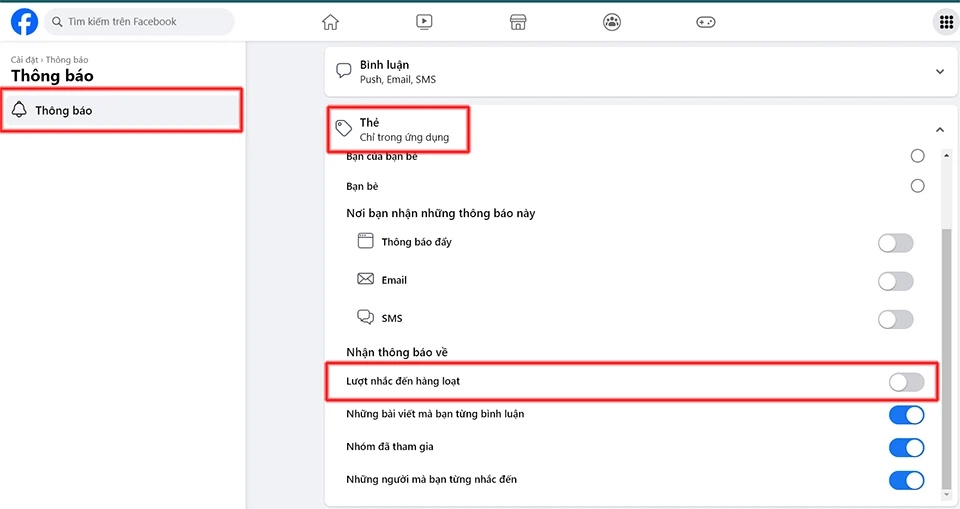Screen dimensions: 960x509
Task: Click the search magnifier icon
Action: click(57, 22)
